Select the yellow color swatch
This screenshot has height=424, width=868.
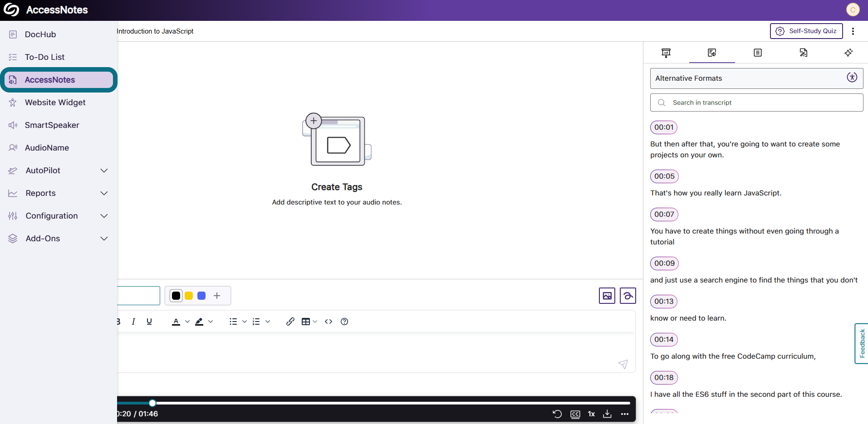189,296
